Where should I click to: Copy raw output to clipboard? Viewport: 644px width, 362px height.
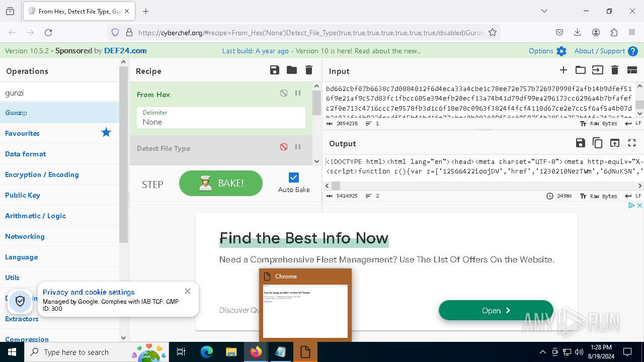598,143
